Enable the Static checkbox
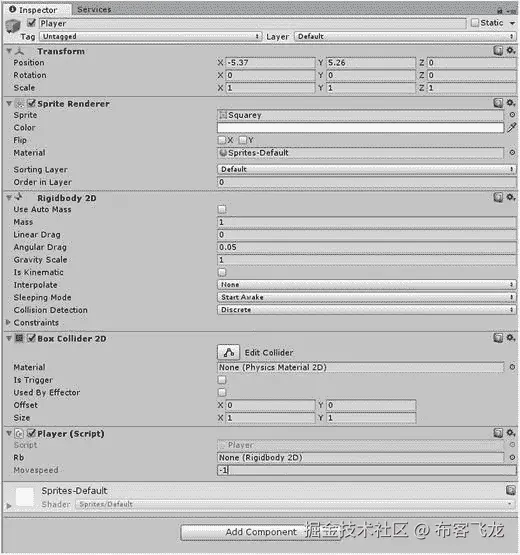The width and height of the screenshot is (520, 555). [475, 23]
